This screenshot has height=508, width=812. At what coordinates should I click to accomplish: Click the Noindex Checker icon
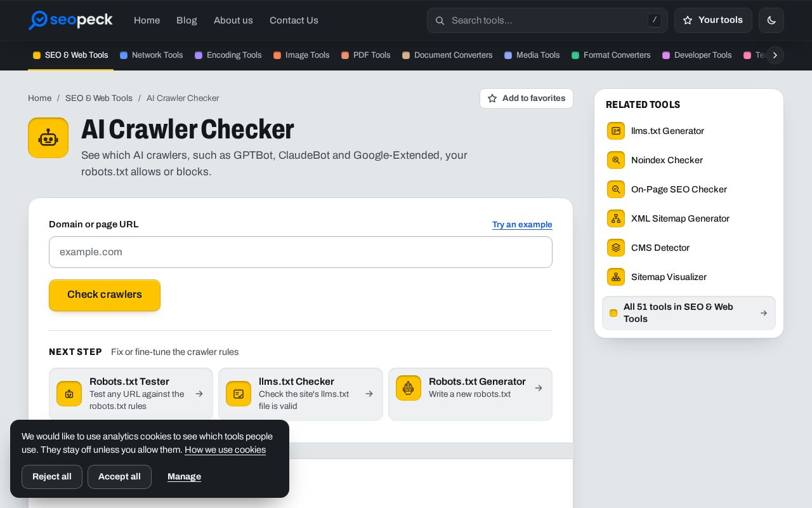click(x=616, y=160)
